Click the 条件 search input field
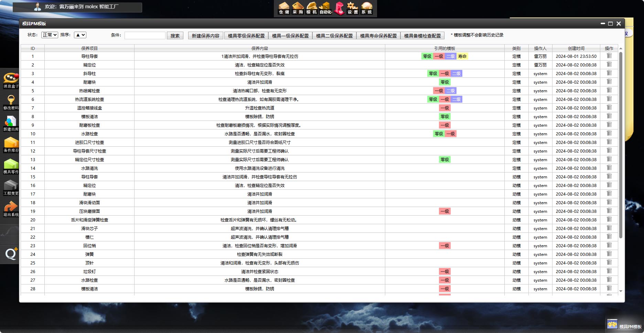The image size is (644, 333). [145, 35]
